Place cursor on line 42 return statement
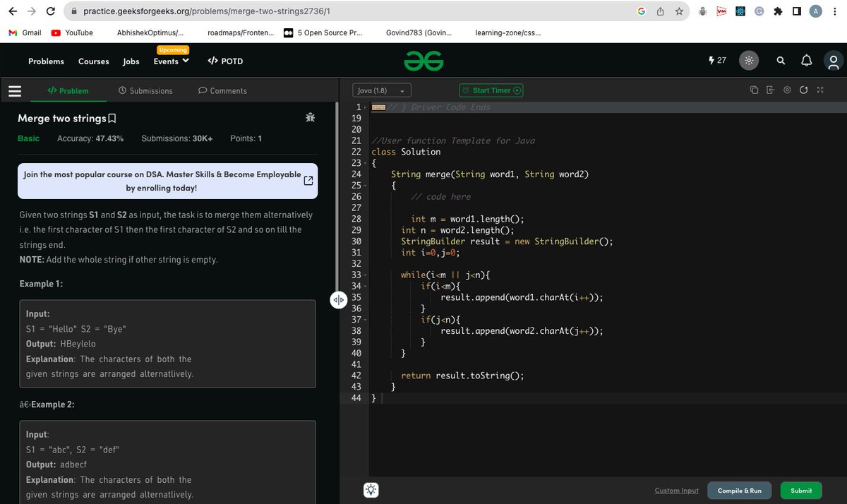847x504 pixels. click(x=462, y=376)
